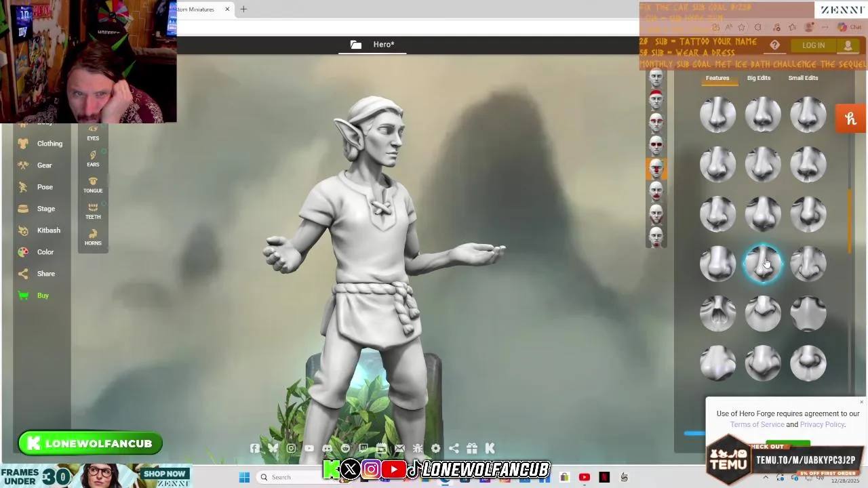Open the Kitbash section
Viewport: 868px width, 488px height.
coord(39,230)
